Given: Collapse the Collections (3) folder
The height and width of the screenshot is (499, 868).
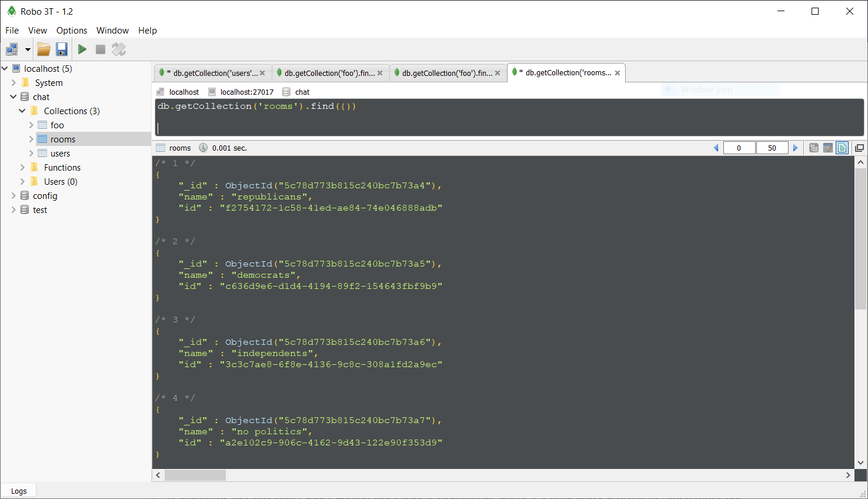Looking at the screenshot, I should click(22, 111).
